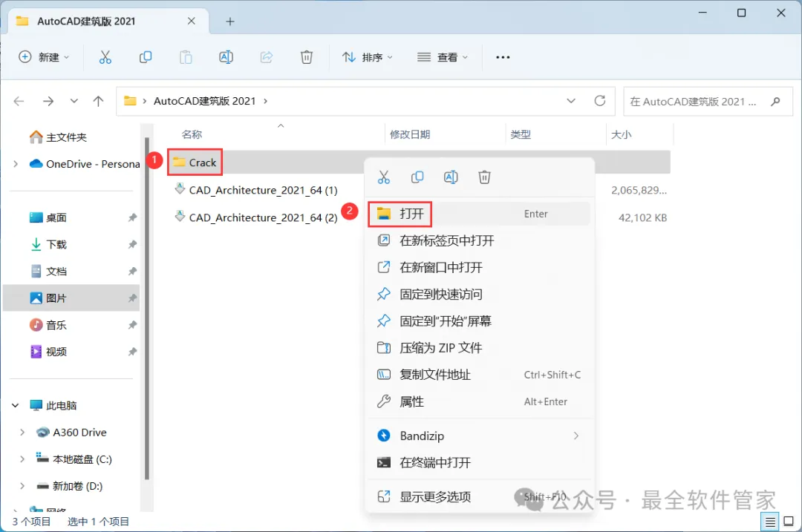The width and height of the screenshot is (802, 532).
Task: Click AutoCAD建筑版 2021 in the address bar
Action: pyautogui.click(x=205, y=101)
